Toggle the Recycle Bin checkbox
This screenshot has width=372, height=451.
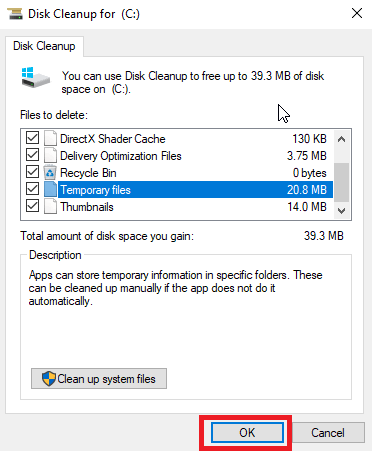(x=32, y=172)
